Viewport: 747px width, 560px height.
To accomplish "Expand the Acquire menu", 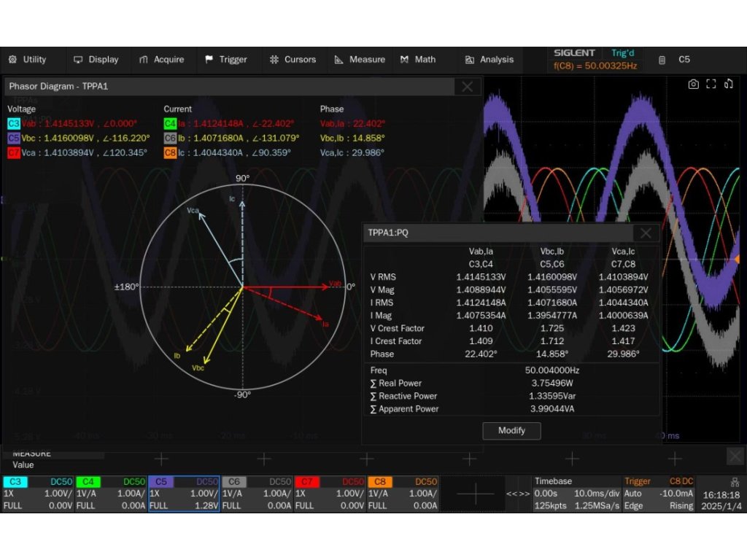I will (x=161, y=60).
